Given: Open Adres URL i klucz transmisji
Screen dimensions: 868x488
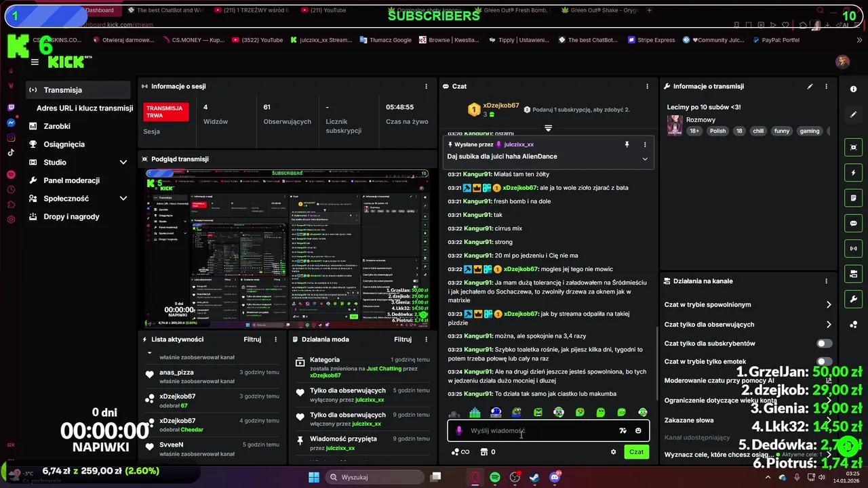Looking at the screenshot, I should pyautogui.click(x=85, y=108).
